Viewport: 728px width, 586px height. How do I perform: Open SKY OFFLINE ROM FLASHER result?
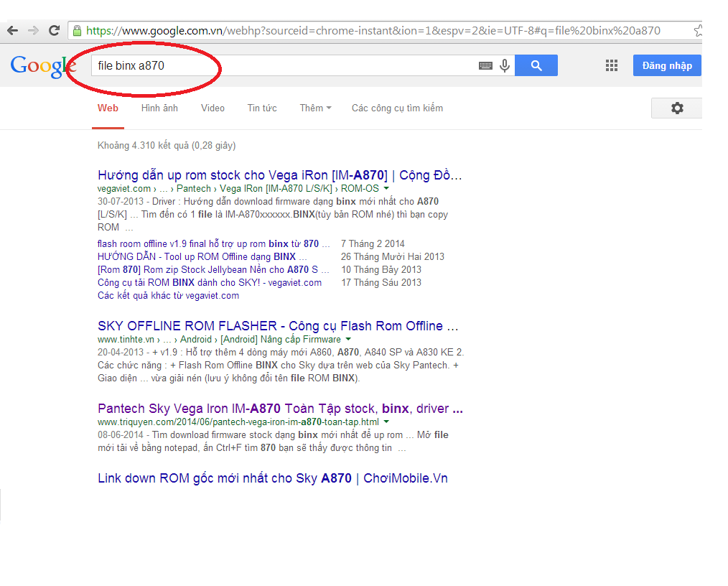pos(278,326)
